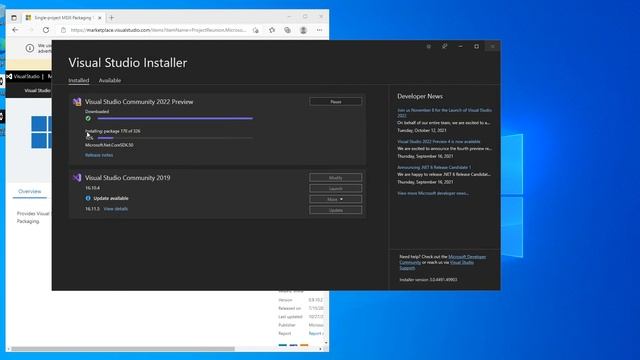Reload the page in Edge browser
The width and height of the screenshot is (640, 360).
[x=46, y=30]
